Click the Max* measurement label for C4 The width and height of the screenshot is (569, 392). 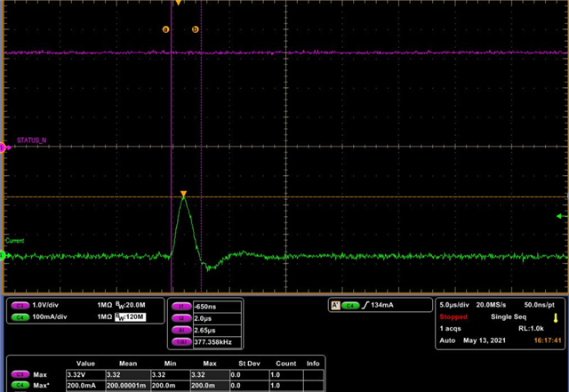tap(42, 386)
